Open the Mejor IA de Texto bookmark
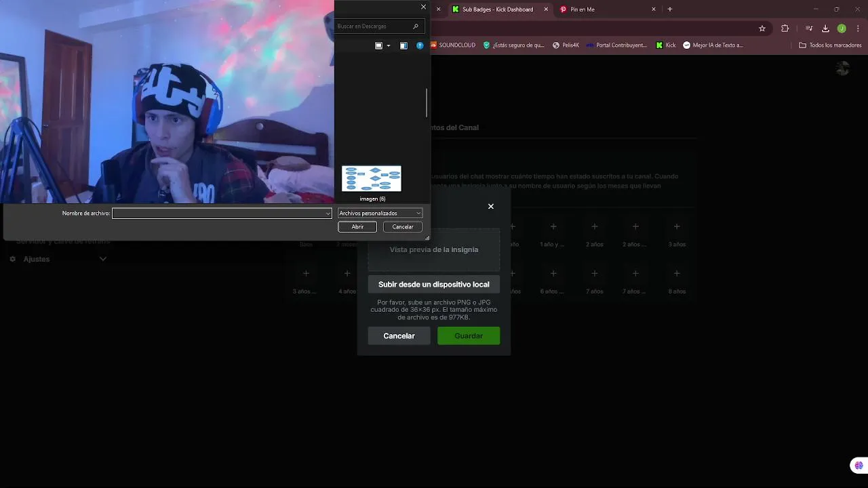Viewport: 868px width, 488px height. (x=713, y=45)
